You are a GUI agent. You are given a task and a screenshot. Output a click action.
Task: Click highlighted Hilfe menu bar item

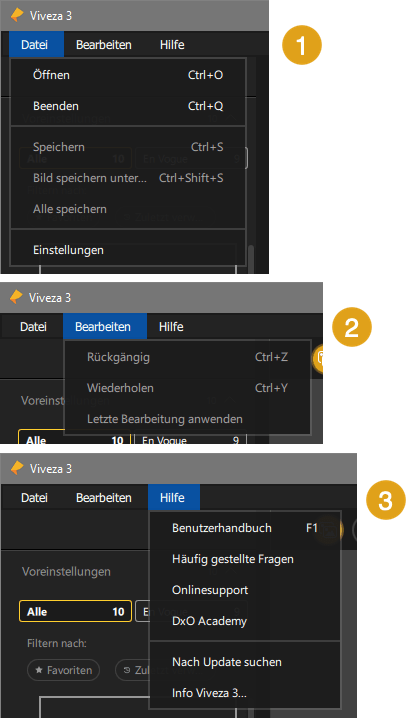click(173, 498)
